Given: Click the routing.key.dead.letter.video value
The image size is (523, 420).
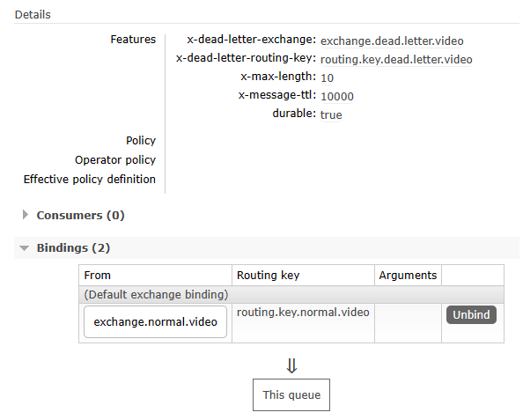Looking at the screenshot, I should click(396, 59).
